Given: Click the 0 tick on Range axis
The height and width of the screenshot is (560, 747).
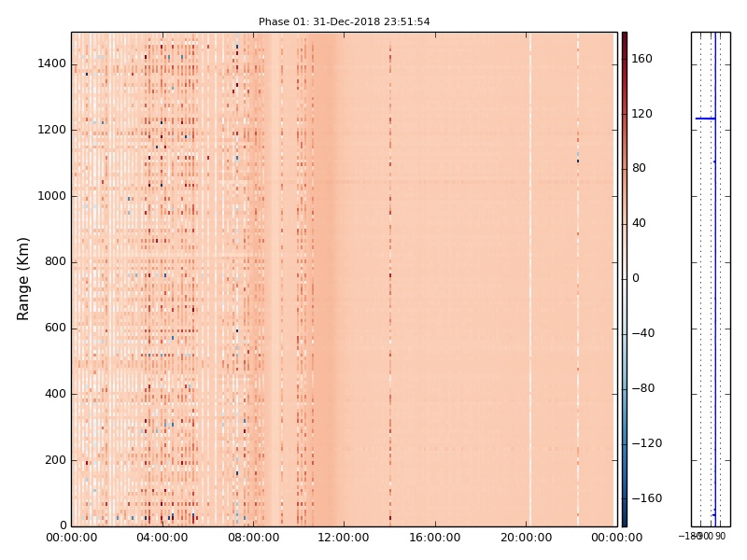Looking at the screenshot, I should [x=63, y=525].
